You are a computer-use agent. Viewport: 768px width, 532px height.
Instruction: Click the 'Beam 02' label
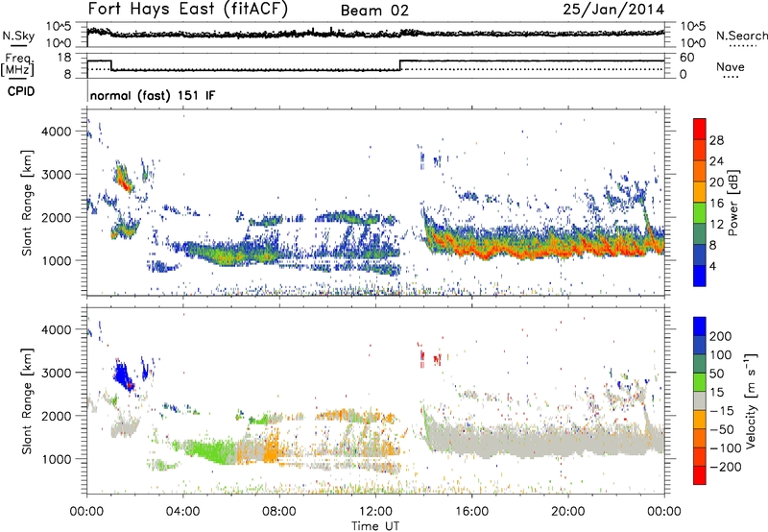click(374, 11)
